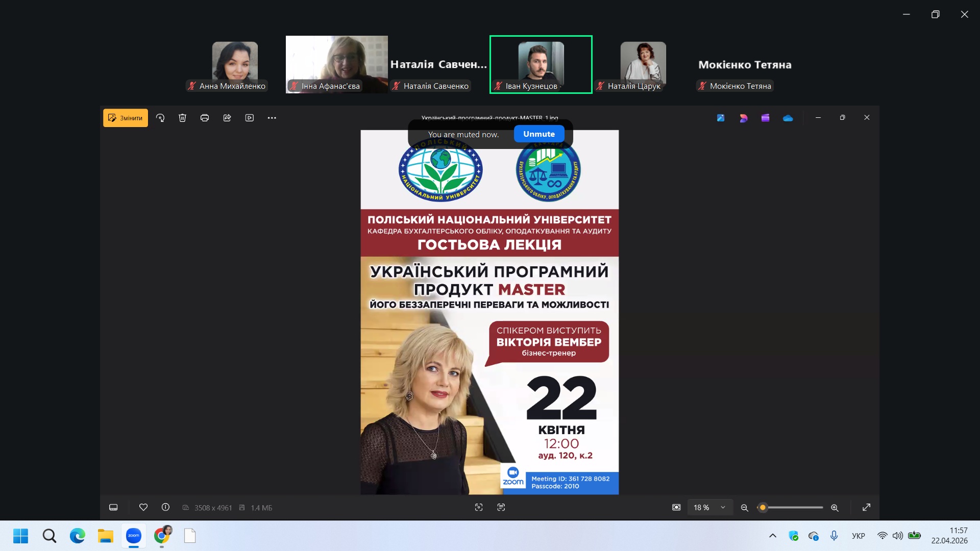Image resolution: width=980 pixels, height=551 pixels.
Task: Open the file info icon
Action: click(165, 507)
